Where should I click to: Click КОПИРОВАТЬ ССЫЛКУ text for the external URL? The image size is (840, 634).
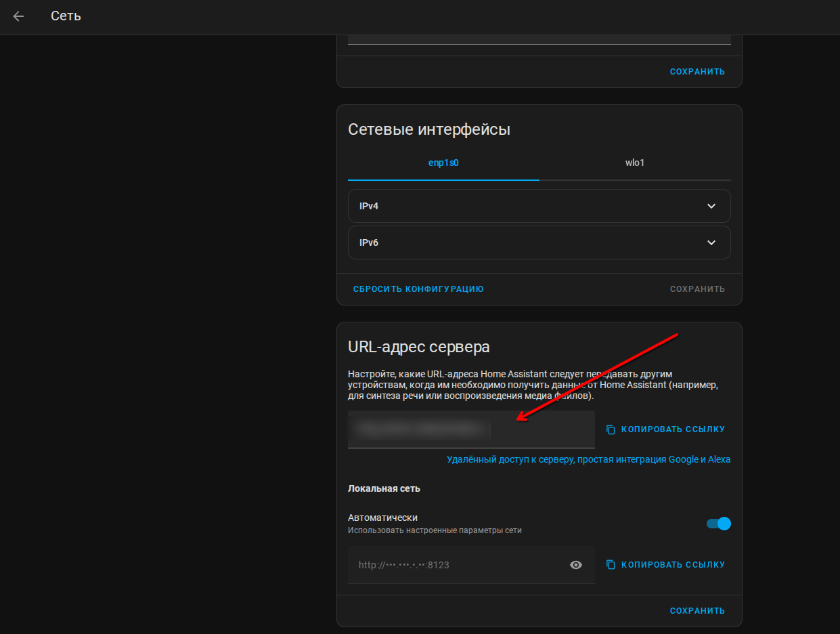[673, 429]
